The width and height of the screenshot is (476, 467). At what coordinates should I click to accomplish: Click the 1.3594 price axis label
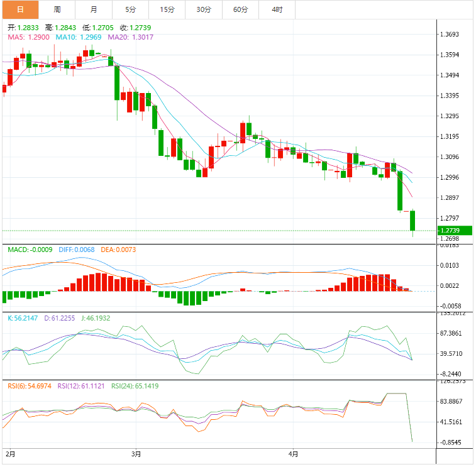coord(450,55)
